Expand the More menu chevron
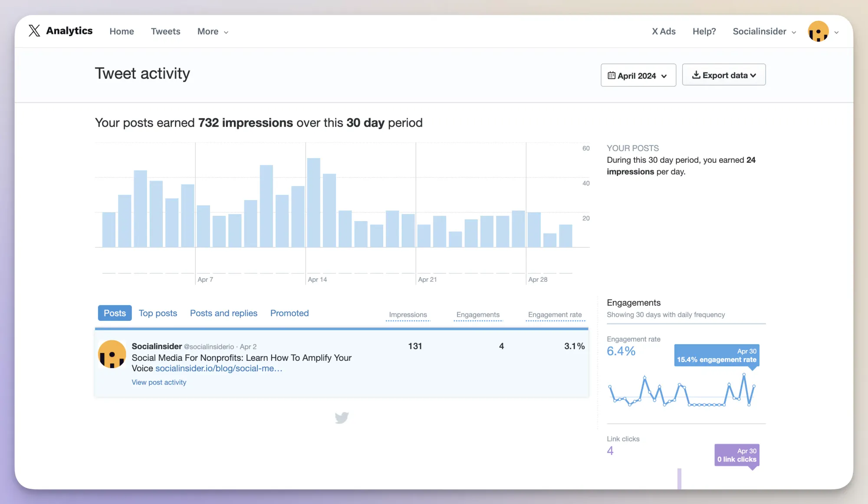868x504 pixels. pyautogui.click(x=226, y=32)
